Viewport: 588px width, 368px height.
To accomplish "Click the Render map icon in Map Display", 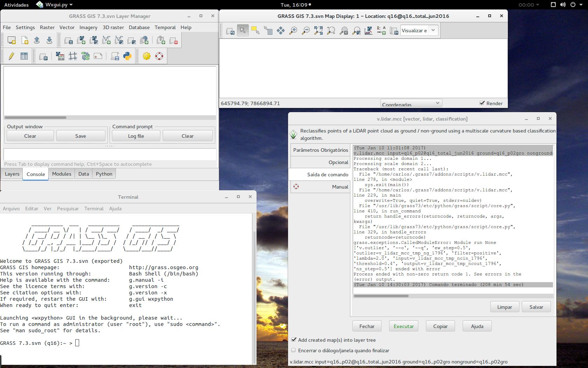I will pos(230,31).
